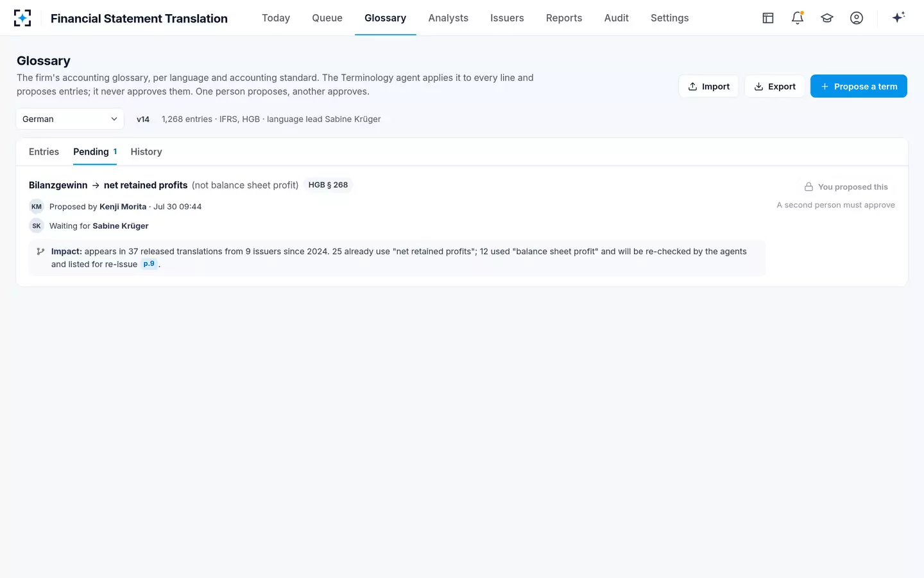Open the AI sparkle assistant icon
The height and width of the screenshot is (578, 924).
tap(898, 18)
